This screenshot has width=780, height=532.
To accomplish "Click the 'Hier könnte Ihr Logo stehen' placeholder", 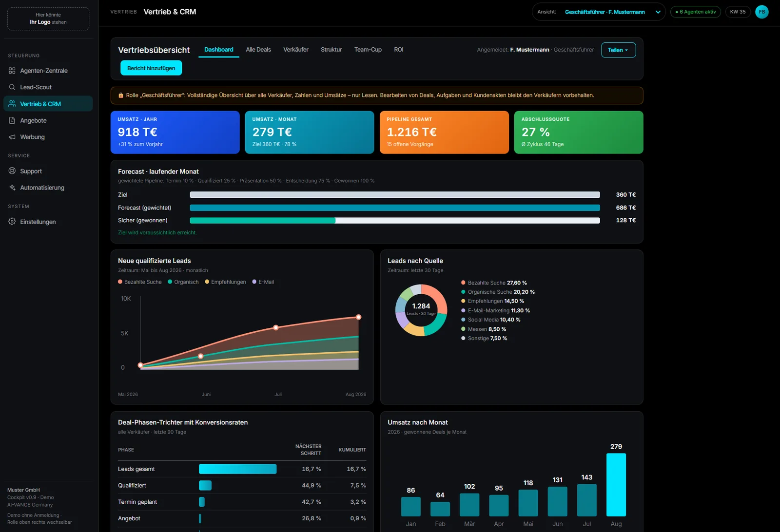I will (48, 19).
